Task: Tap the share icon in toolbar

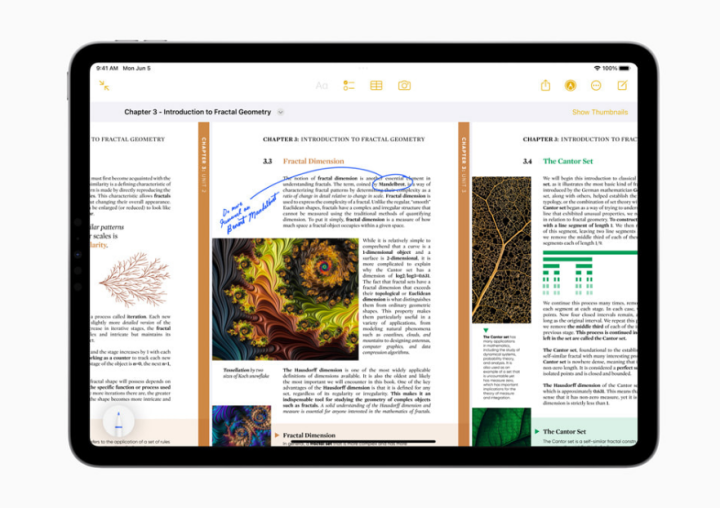Action: tap(545, 85)
